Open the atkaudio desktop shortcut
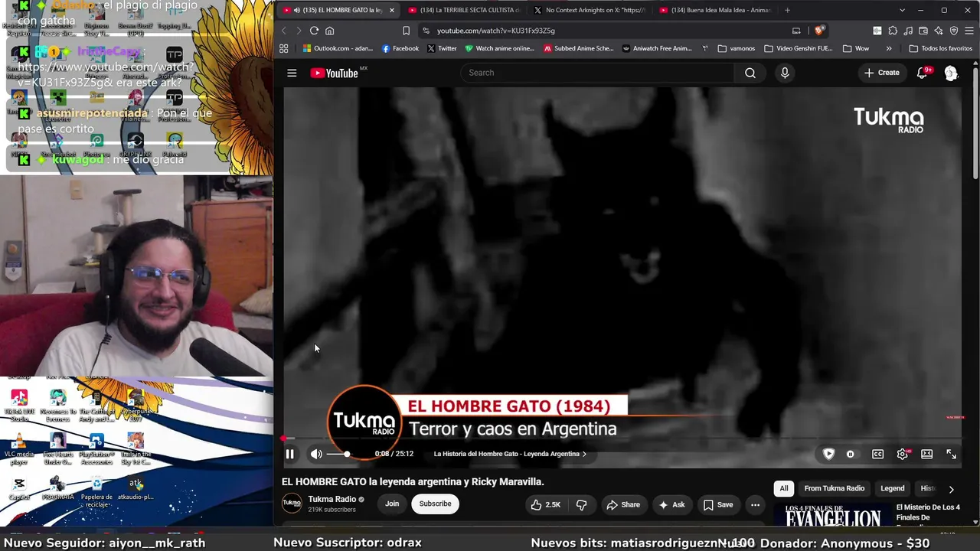Viewport: 980px width, 551px height. 136,489
